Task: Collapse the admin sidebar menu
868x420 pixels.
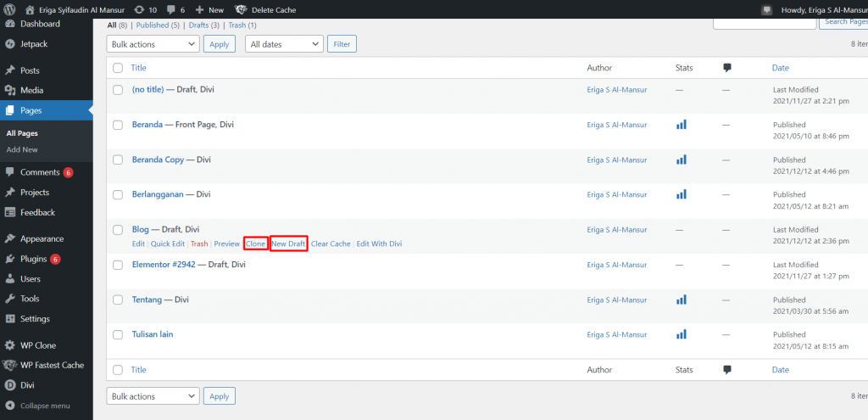Action: (x=37, y=406)
